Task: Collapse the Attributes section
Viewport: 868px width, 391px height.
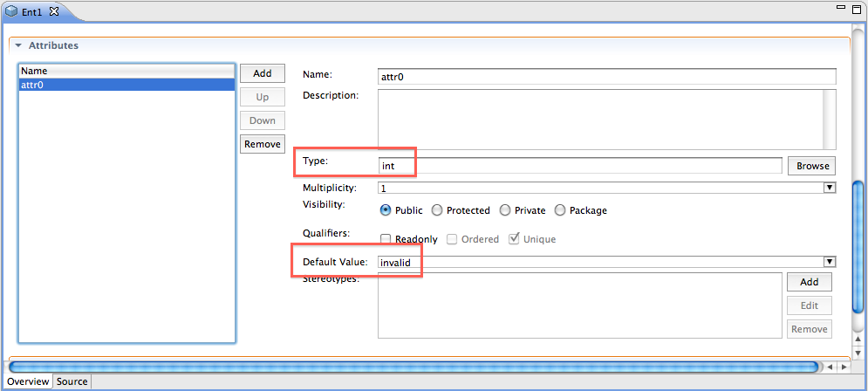Action: [x=18, y=46]
